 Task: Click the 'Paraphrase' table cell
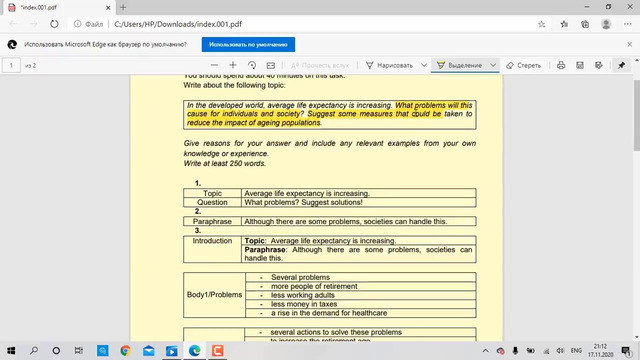[x=212, y=221]
